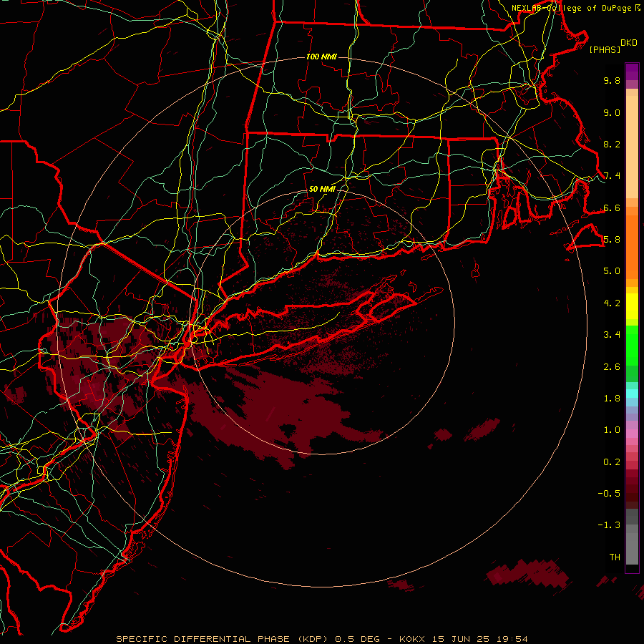Pick the pink band of the color bar
The width and height of the screenshot is (644, 644).
pyautogui.click(x=632, y=434)
